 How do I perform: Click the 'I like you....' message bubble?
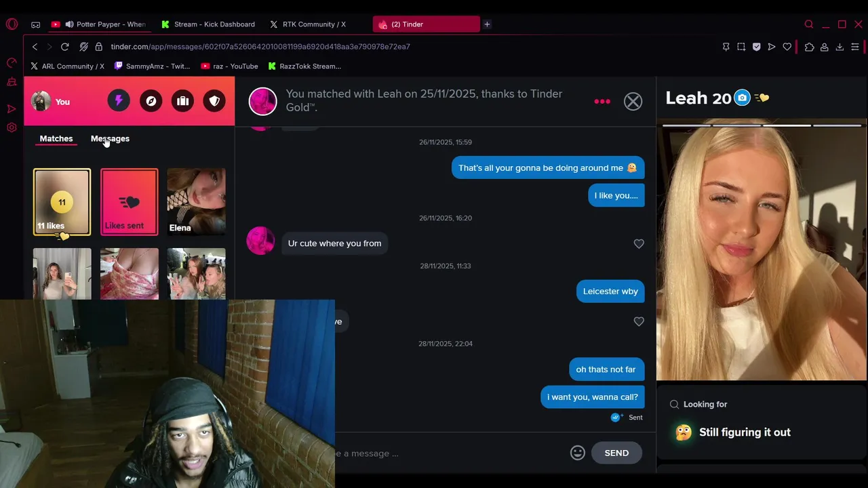click(616, 195)
